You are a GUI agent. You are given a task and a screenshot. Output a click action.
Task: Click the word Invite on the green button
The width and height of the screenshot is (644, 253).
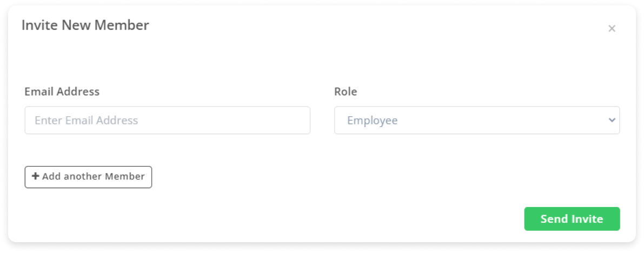click(588, 219)
